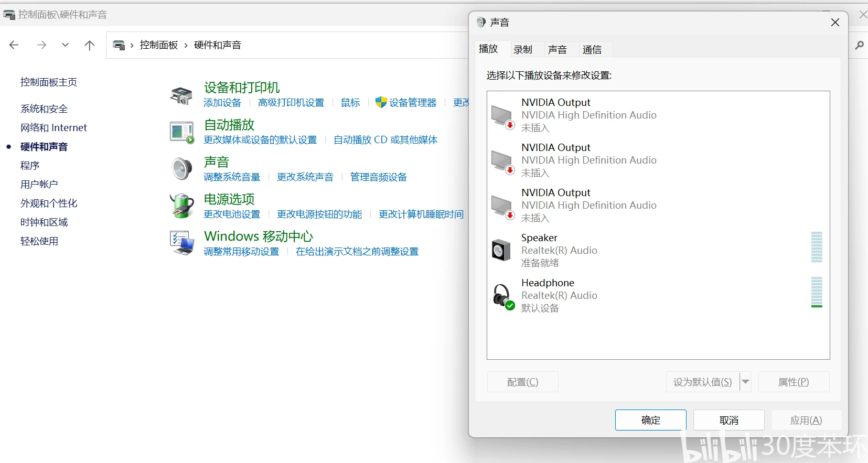This screenshot has height=463, width=868.
Task: Click the Forward arrow in Control Panel
Action: tap(41, 45)
